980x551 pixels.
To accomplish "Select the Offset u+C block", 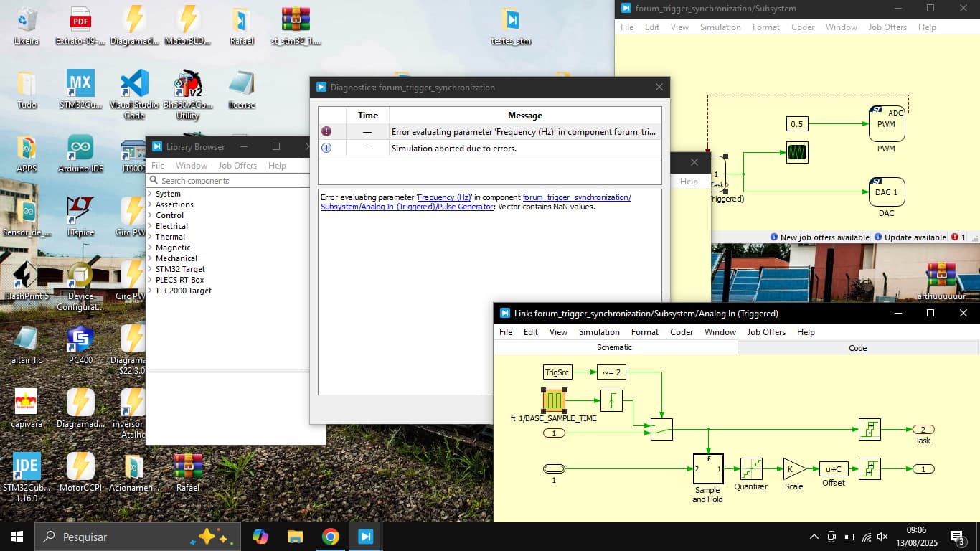I will (x=834, y=469).
